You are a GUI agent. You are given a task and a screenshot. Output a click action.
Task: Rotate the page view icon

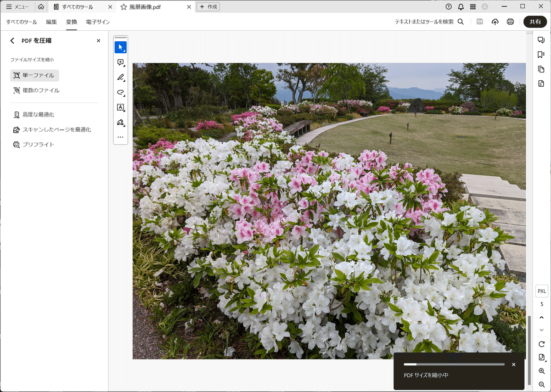click(542, 344)
